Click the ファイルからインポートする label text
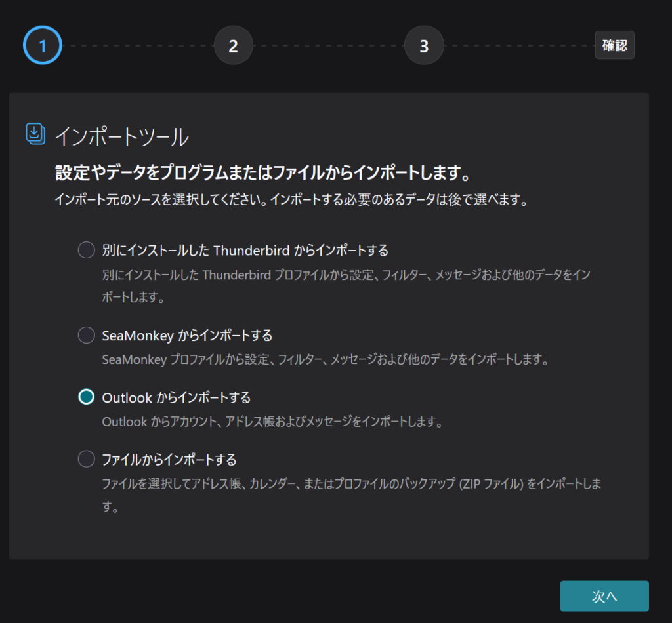The height and width of the screenshot is (623, 672). click(x=169, y=459)
